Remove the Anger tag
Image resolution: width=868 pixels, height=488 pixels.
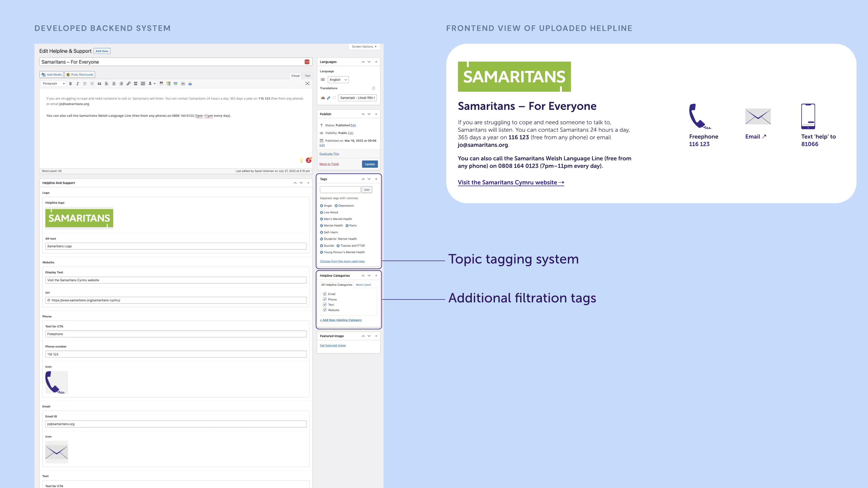(x=321, y=206)
